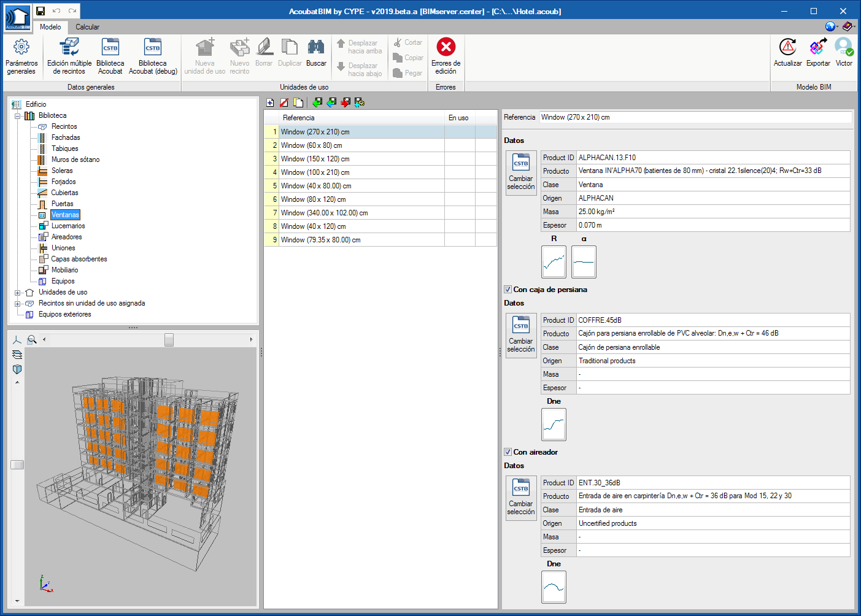Click Actualizar BIM model button
Screen dimensions: 861x616
point(788,53)
